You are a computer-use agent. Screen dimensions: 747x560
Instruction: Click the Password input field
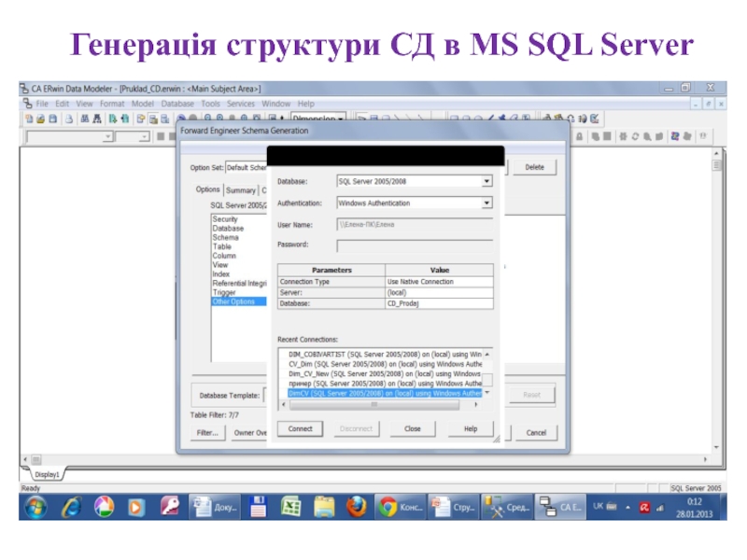pos(415,245)
